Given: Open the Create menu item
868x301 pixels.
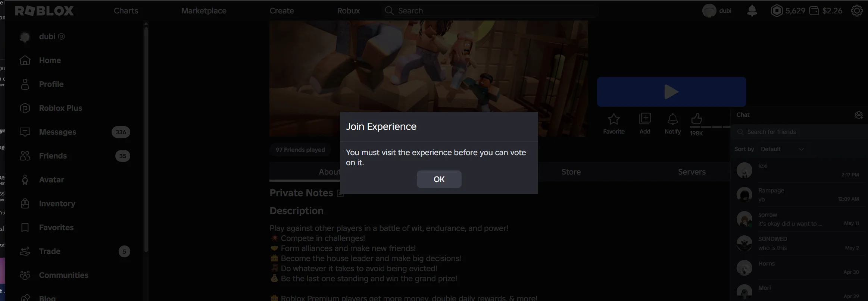Looking at the screenshot, I should point(282,11).
